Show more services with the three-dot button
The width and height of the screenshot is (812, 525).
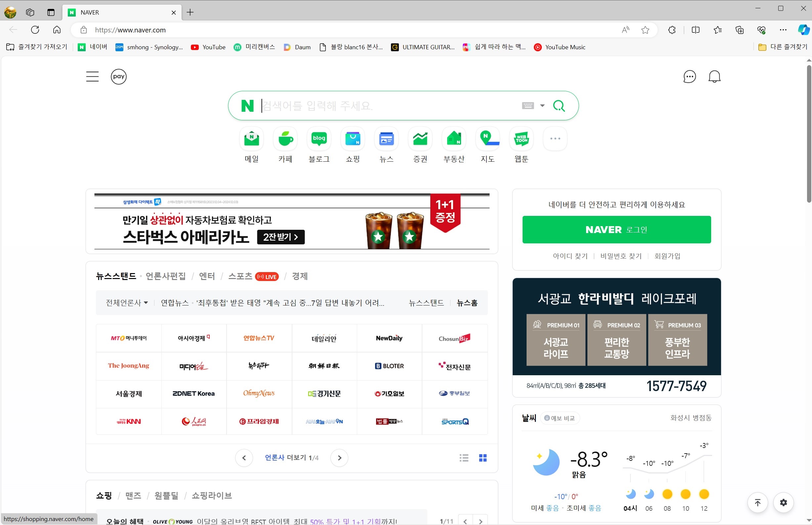pos(555,139)
